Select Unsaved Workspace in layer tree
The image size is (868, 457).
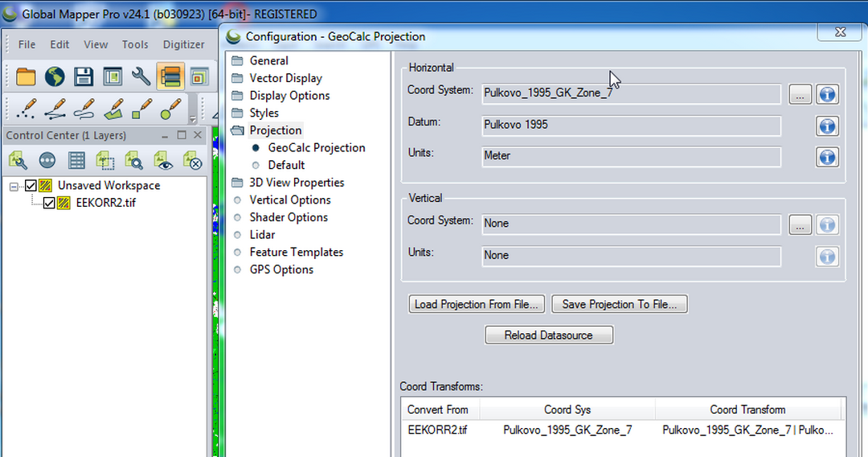click(109, 186)
